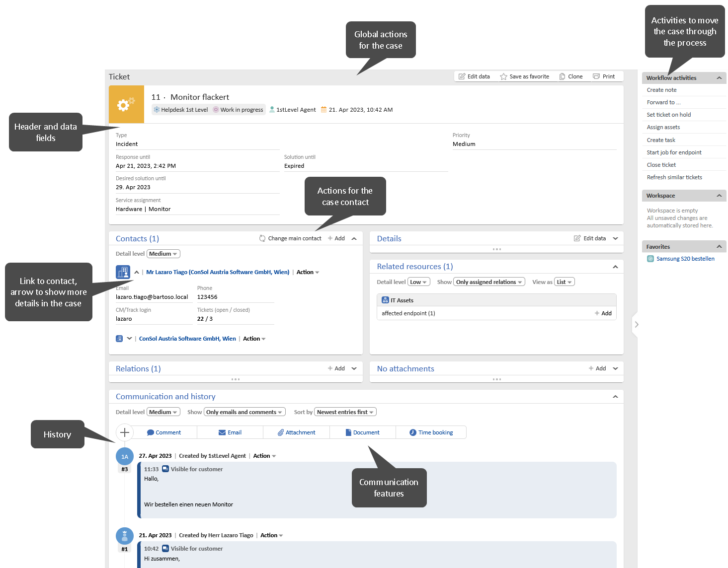Open Action menu for entry #3
This screenshot has height=568, width=728.
pos(264,456)
